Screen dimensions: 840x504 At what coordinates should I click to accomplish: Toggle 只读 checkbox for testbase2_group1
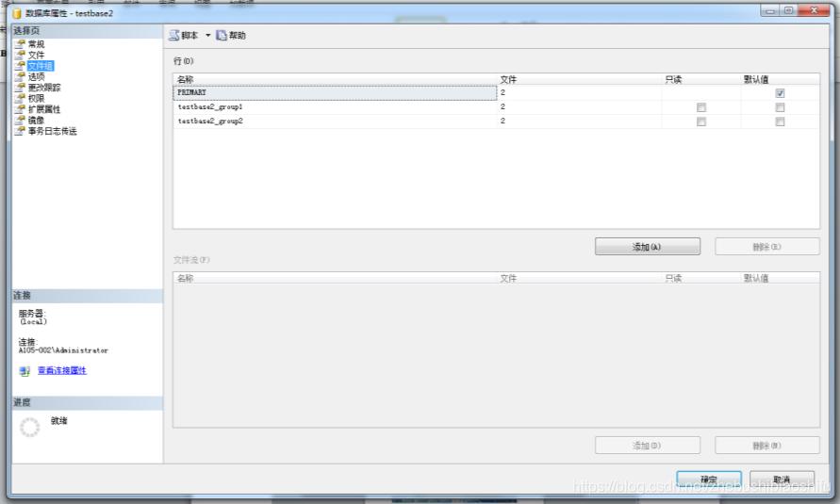click(701, 107)
